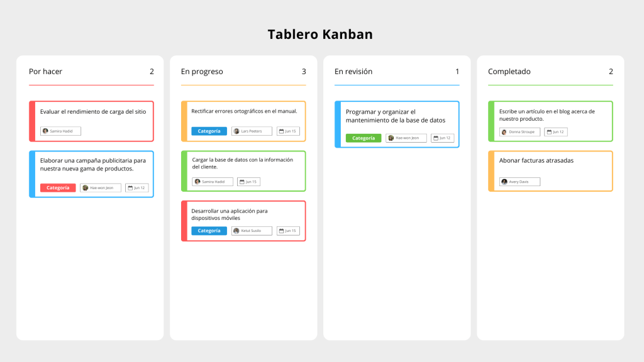Click red color bar on mobile app card
This screenshot has width=644, height=362.
tap(184, 221)
